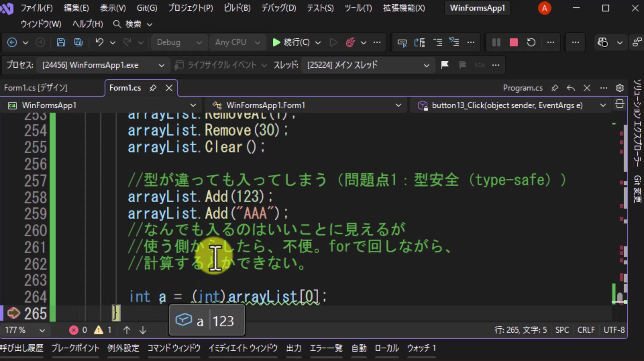Image resolution: width=644 pixels, height=361 pixels.
Task: Open the main thread dropdown
Action: point(368,65)
